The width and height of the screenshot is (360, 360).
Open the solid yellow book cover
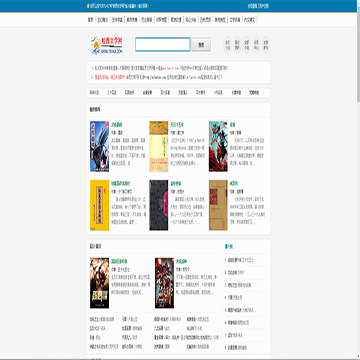click(x=99, y=205)
